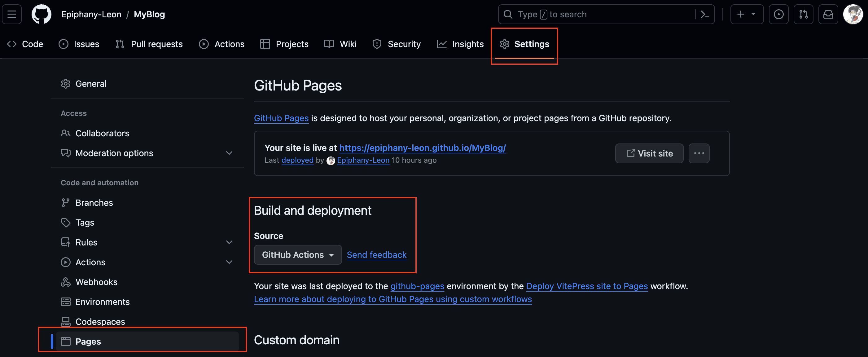The width and height of the screenshot is (868, 357).
Task: Click the Rules icon in the sidebar
Action: (x=65, y=242)
